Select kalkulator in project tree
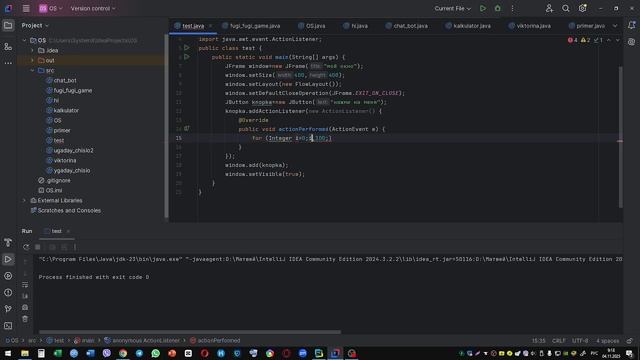The width and height of the screenshot is (640, 360). click(x=66, y=110)
